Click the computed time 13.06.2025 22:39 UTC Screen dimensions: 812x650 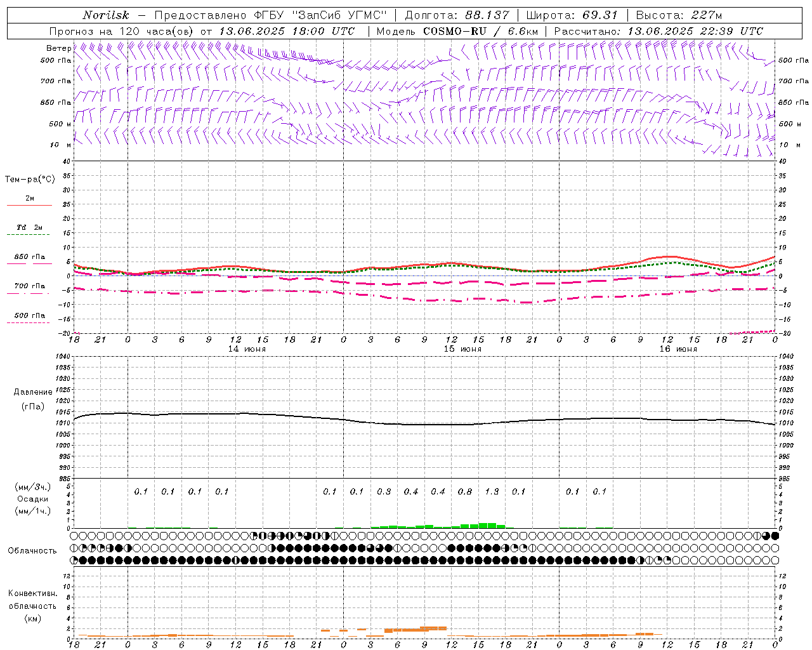[x=695, y=31]
